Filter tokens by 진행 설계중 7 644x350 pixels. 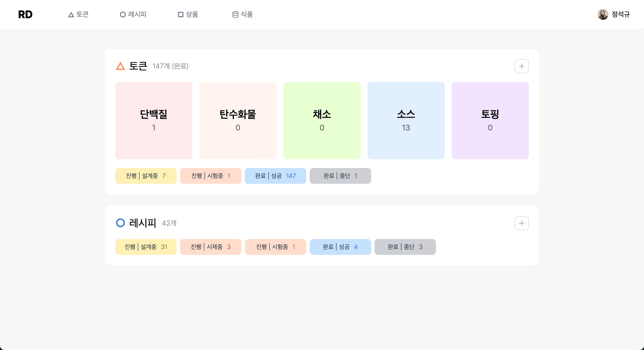click(146, 176)
